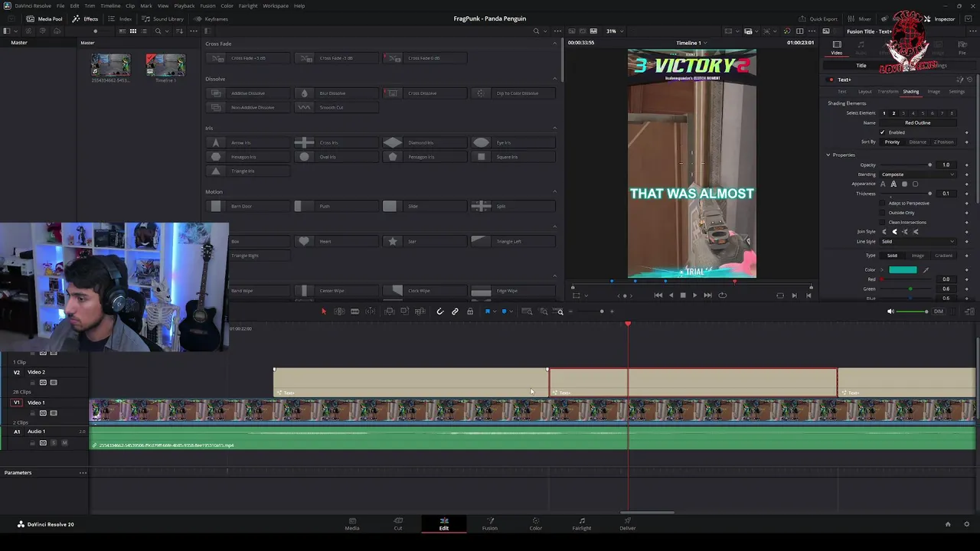Jump to first frame in viewer
Screen dimensions: 980x551
click(658, 295)
